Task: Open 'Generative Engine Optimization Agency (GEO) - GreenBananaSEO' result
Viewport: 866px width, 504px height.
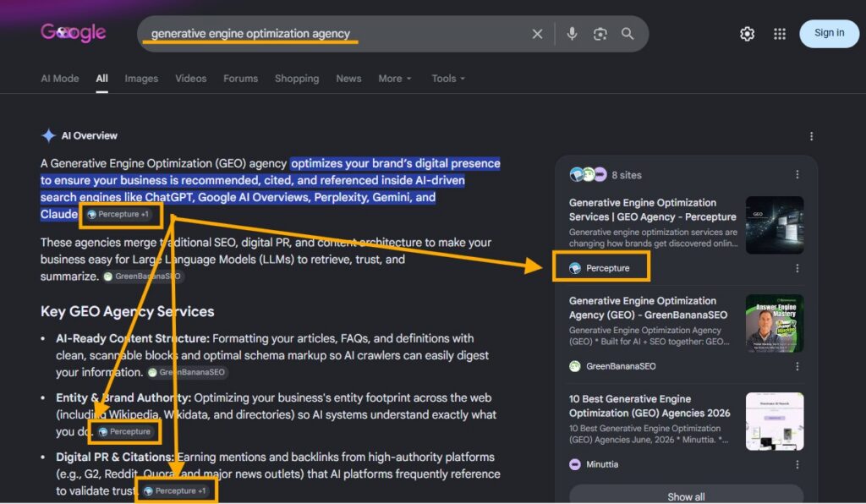Action: tap(648, 308)
